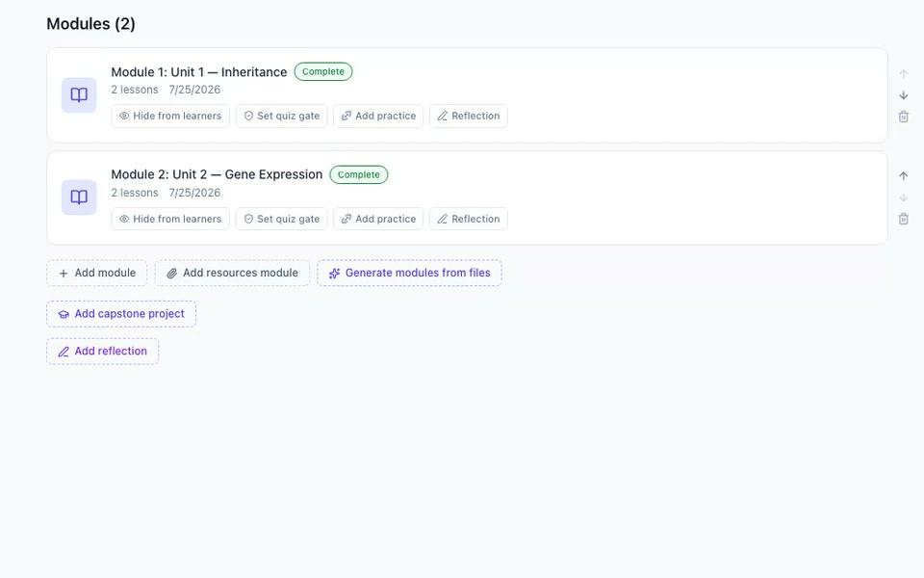Move Module 1 Inheritance down
Viewport: 924px width, 578px height.
904,95
